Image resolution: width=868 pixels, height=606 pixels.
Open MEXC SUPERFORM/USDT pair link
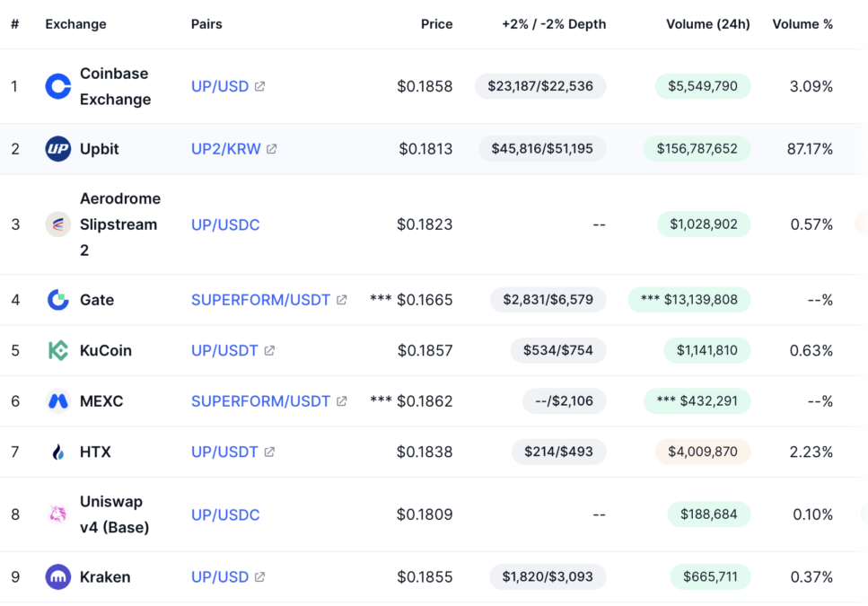[x=260, y=400]
